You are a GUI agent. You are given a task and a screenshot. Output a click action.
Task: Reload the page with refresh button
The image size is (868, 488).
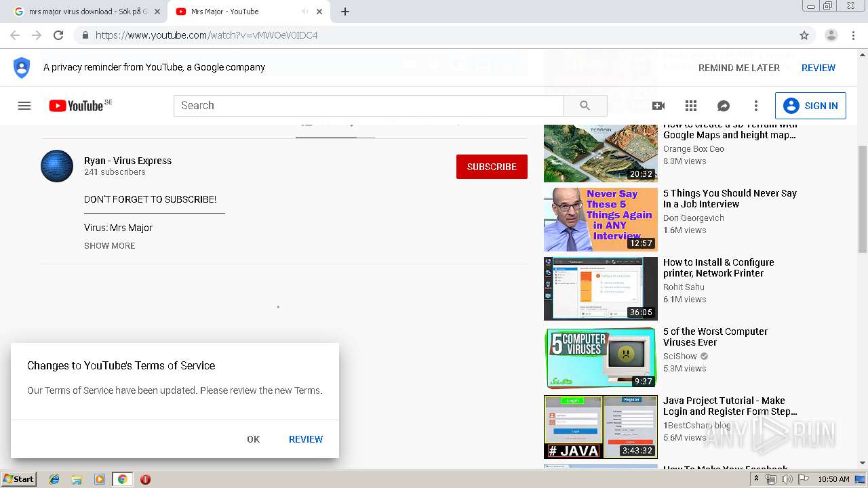pos(58,35)
